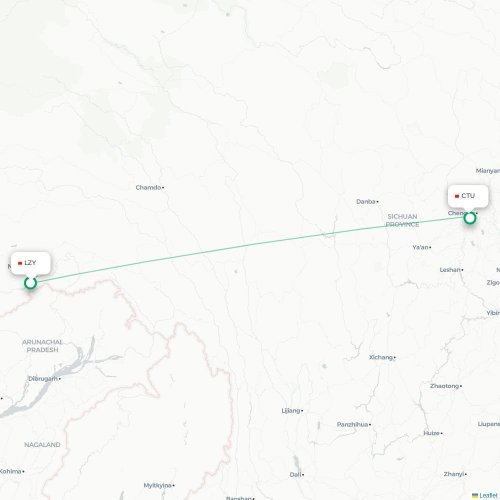500x500 pixels.
Task: Click the Lijiang city label
Action: tap(291, 411)
